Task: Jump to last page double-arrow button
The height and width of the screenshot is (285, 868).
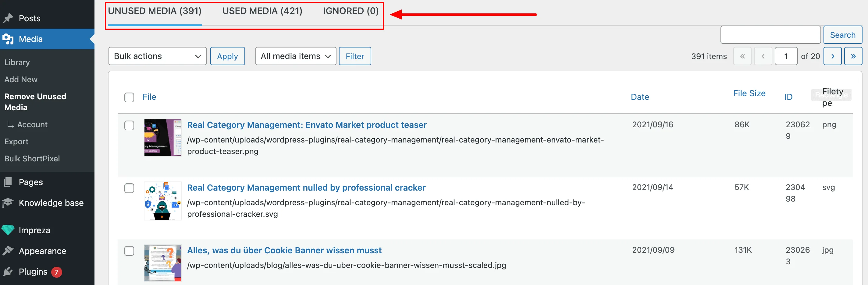Action: click(853, 56)
